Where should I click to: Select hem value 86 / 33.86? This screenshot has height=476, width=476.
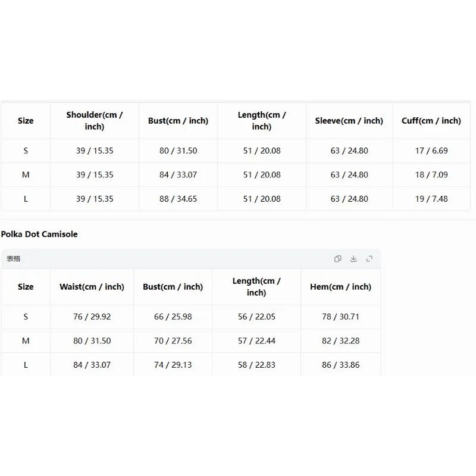coord(340,365)
